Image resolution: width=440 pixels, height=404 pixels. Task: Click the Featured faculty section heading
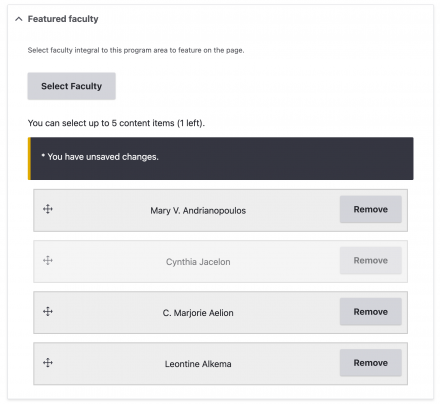point(63,19)
